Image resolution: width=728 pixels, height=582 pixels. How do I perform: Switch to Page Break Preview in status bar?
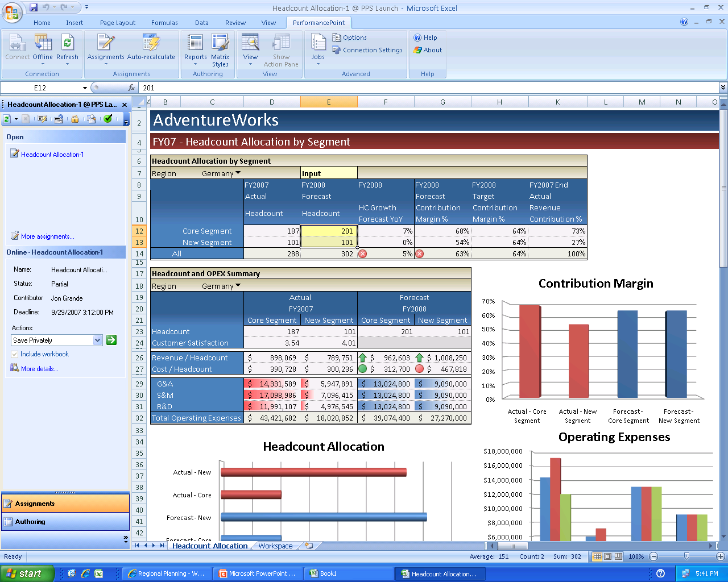(x=618, y=556)
